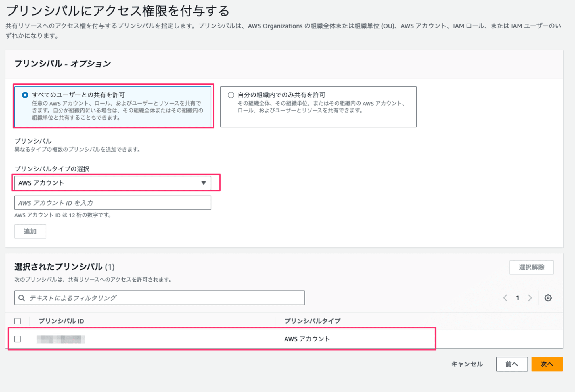
Task: Click the 選択されたプリンシパル (1) heading
Action: (64, 267)
